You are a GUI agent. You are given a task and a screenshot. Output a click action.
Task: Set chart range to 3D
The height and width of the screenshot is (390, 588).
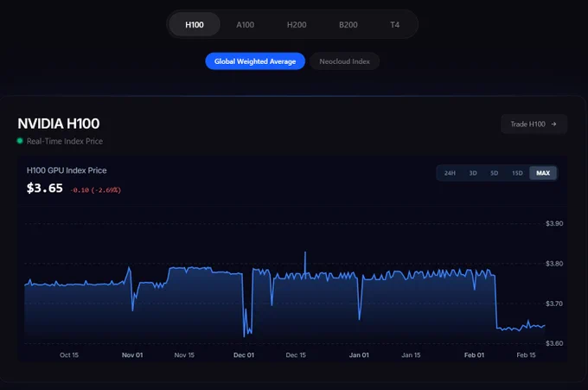click(x=473, y=173)
